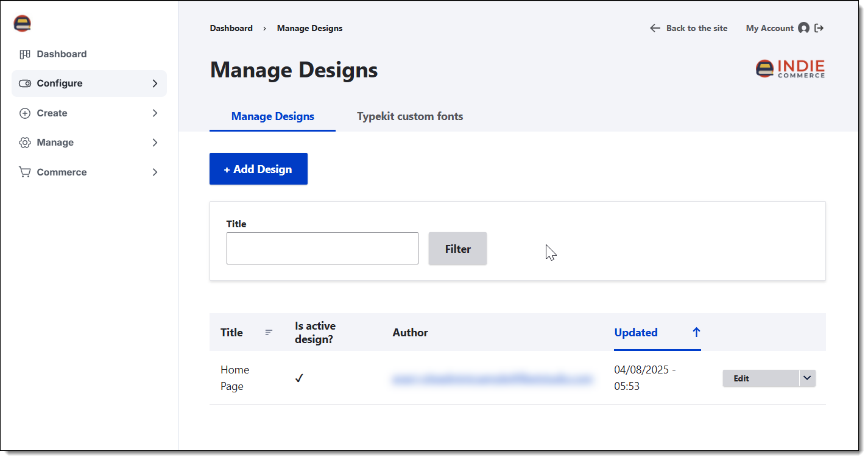
Task: Switch to the Manage Designs tab
Action: (273, 116)
